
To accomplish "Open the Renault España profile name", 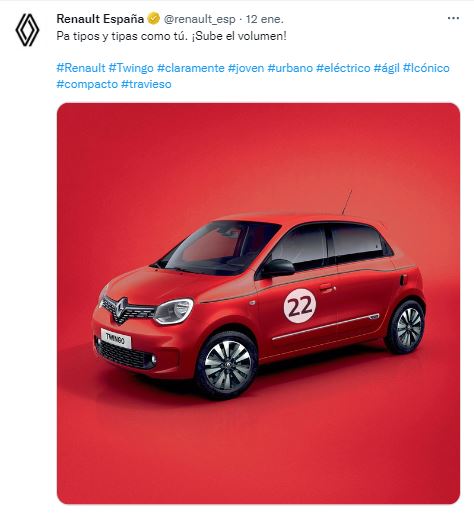I will pyautogui.click(x=100, y=19).
